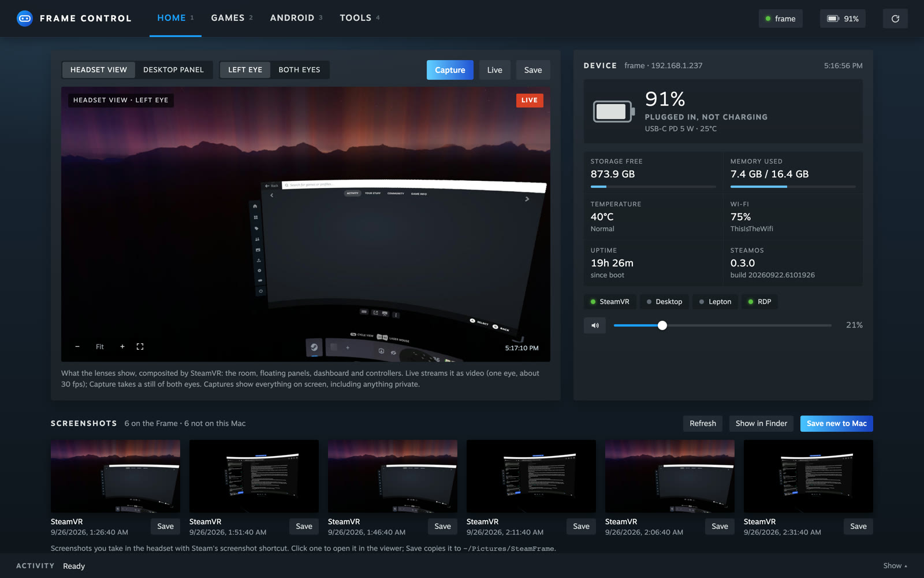Screen dimensions: 924x578
Task: Save the 2:11:40 AM screenshot
Action: click(581, 527)
